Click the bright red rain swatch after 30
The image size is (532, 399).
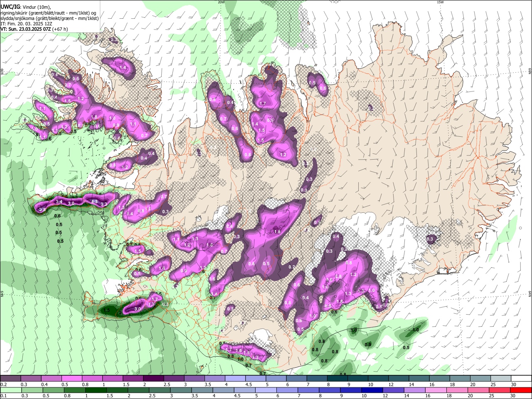[520, 390]
